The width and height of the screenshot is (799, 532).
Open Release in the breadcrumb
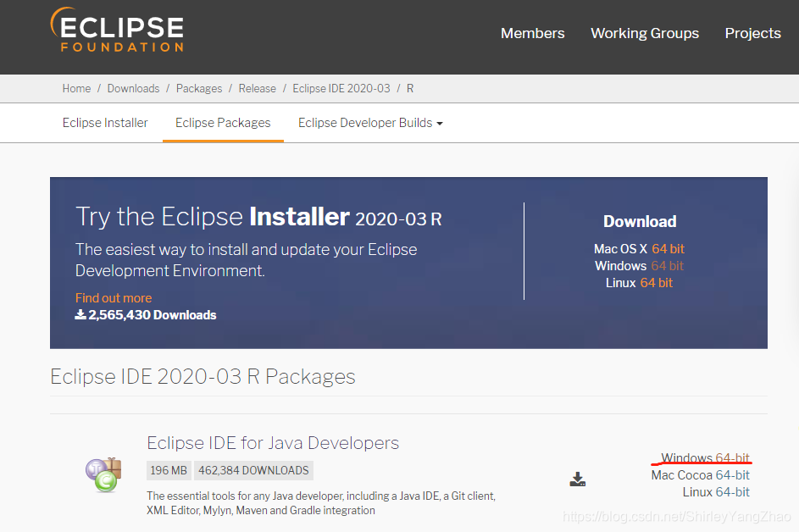pos(257,89)
